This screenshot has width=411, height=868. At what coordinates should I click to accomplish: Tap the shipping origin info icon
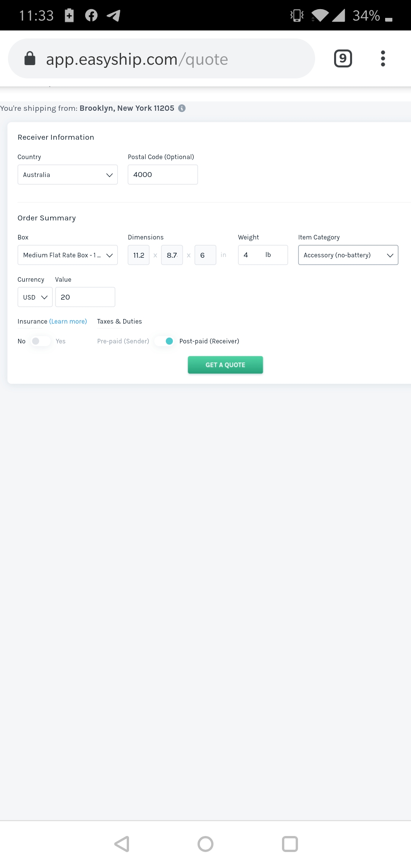coord(182,108)
